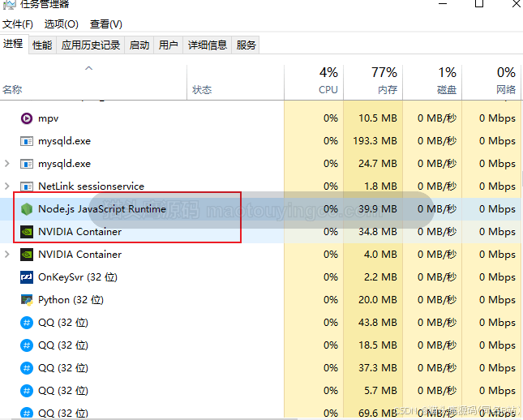Click the 20.0 MB memory value
This screenshot has height=420, width=523.
pos(378,300)
